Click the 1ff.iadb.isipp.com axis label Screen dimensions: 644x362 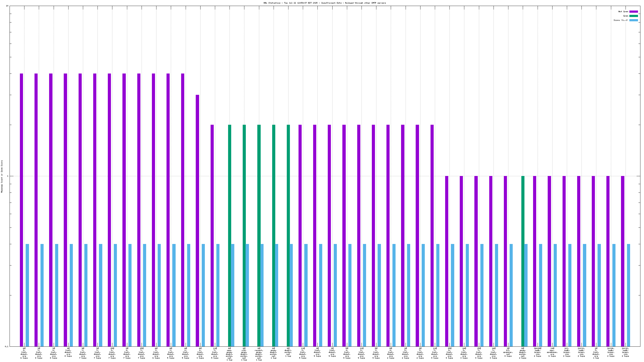[567, 352]
